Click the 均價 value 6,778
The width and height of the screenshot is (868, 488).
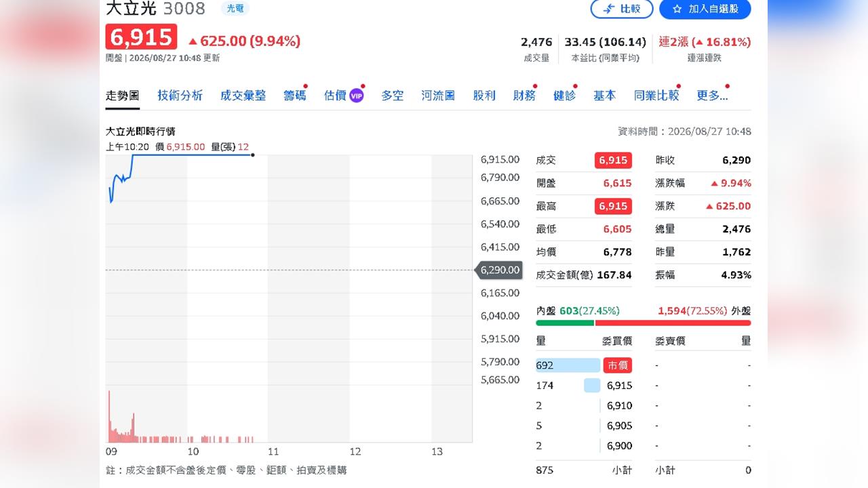pos(617,252)
